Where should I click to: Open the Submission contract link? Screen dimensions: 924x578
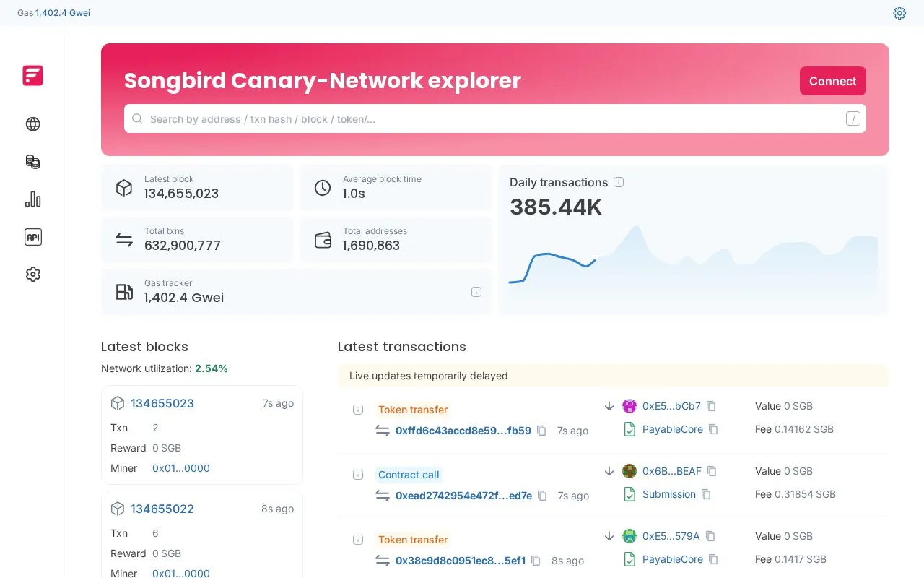669,494
